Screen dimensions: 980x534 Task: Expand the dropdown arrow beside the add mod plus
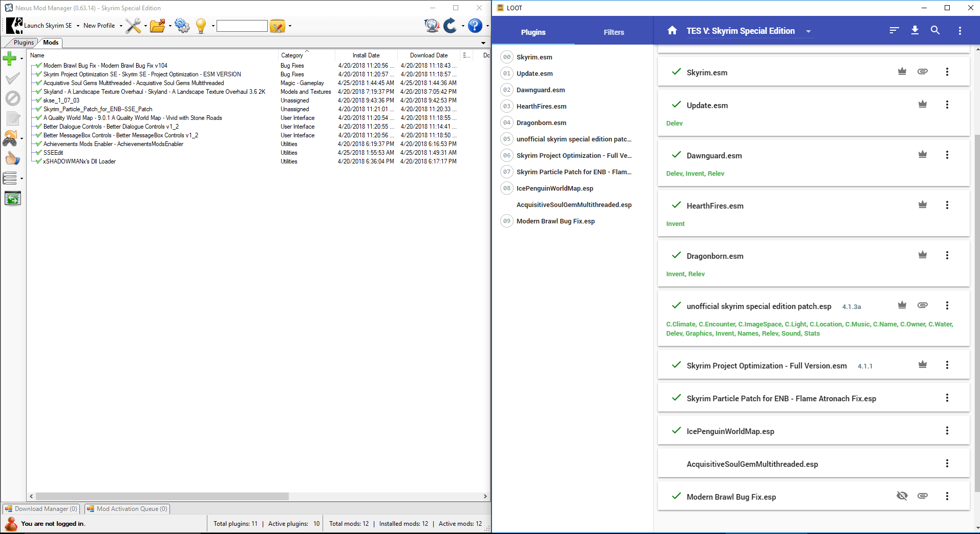pos(22,59)
